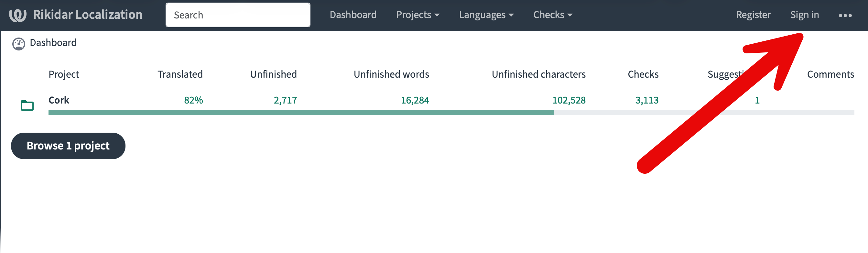868x253 pixels.
Task: Go to Dashboard in navigation bar
Action: pos(353,15)
